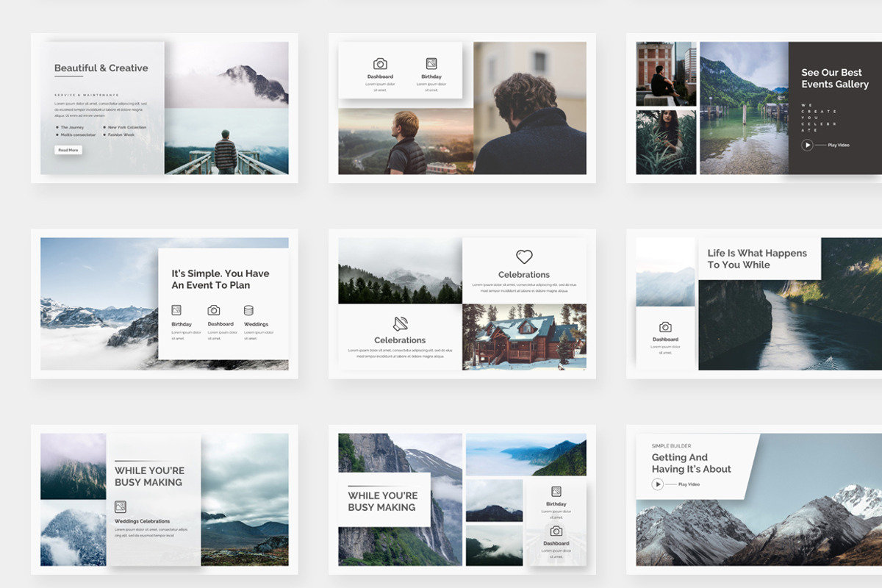The width and height of the screenshot is (882, 588).
Task: Click the Dashboard camera icon beside the curly-haired man photo
Action: point(380,64)
